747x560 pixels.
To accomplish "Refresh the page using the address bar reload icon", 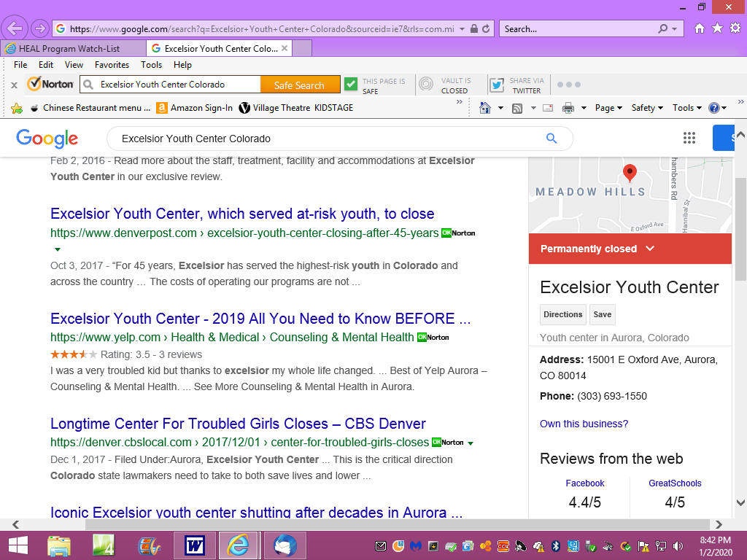I will tap(486, 28).
